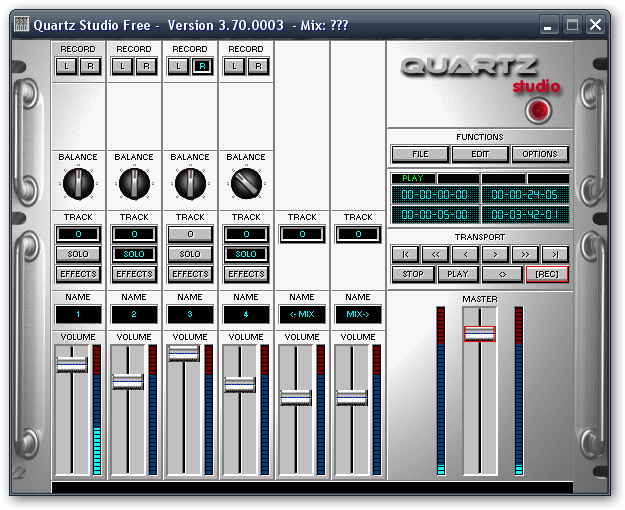
Task: Step forward using the > transport button
Action: [x=495, y=254]
